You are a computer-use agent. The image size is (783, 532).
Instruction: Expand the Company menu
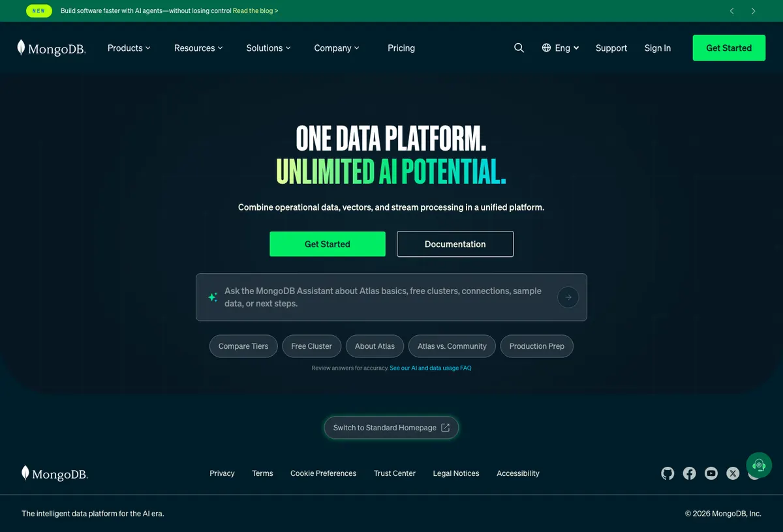(x=337, y=48)
